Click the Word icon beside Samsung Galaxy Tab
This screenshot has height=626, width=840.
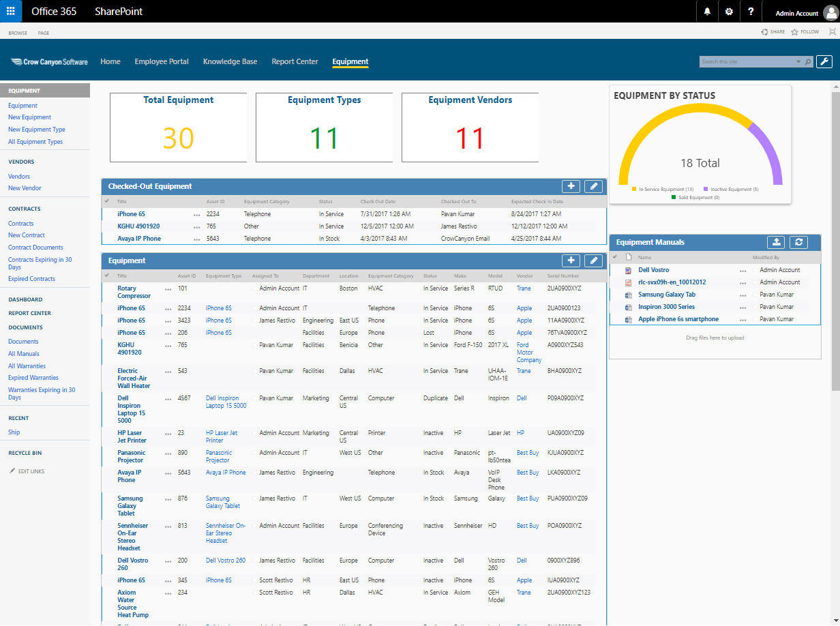tap(628, 295)
